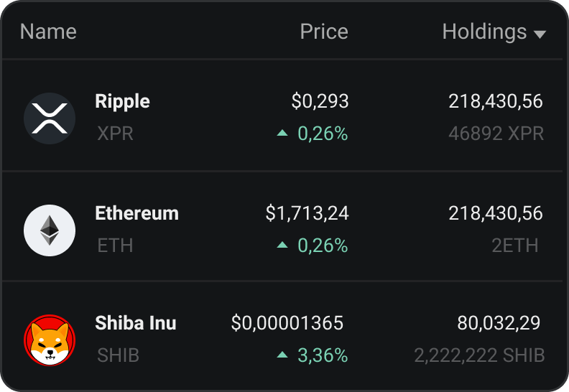Click the Ripple XRP coin logo
The image size is (569, 392).
[50, 118]
